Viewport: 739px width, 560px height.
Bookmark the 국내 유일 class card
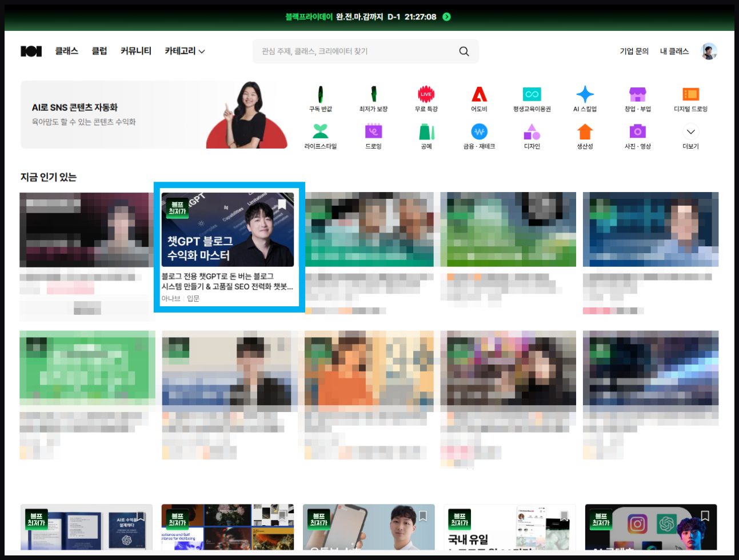tap(564, 516)
